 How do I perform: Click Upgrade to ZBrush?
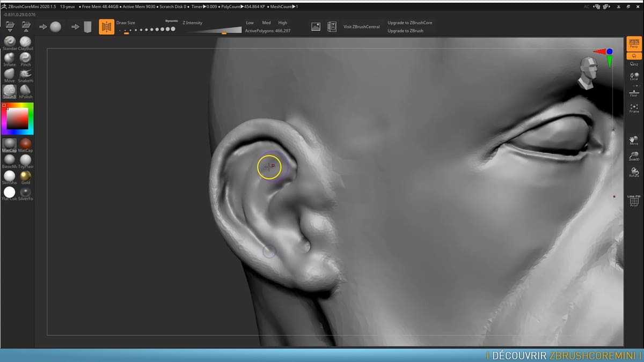tap(405, 31)
